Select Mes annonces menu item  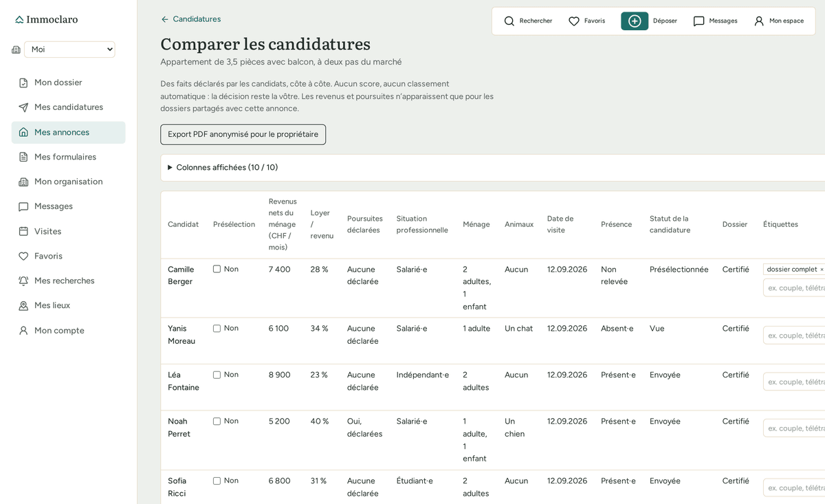68,132
